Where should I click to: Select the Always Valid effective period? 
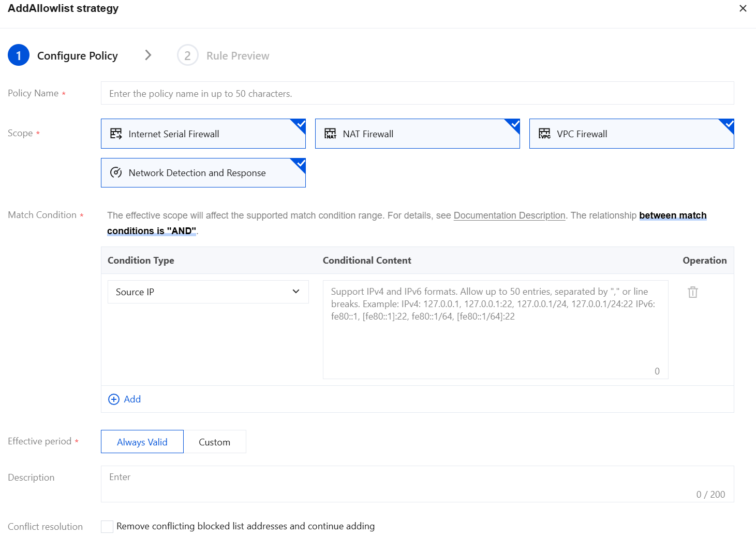click(x=142, y=442)
